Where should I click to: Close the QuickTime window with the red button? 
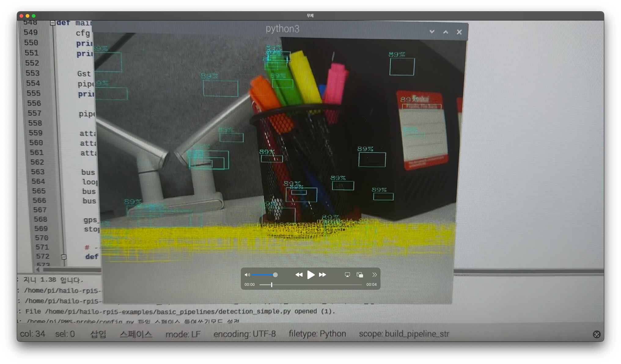(x=21, y=16)
